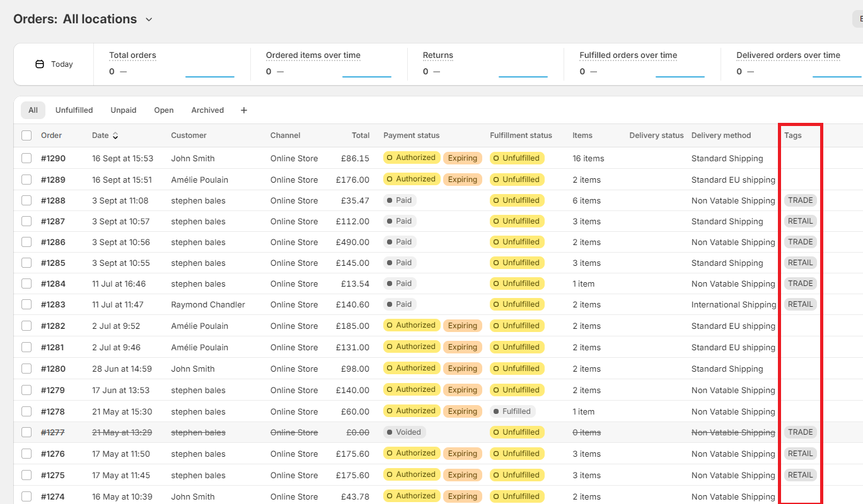
Task: Click the plus icon to add view
Action: 244,110
